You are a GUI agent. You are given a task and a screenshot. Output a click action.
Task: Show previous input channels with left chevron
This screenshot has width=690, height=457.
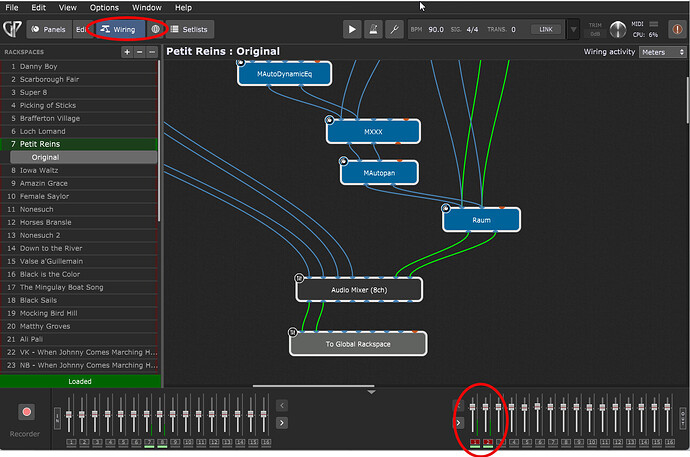tap(282, 405)
